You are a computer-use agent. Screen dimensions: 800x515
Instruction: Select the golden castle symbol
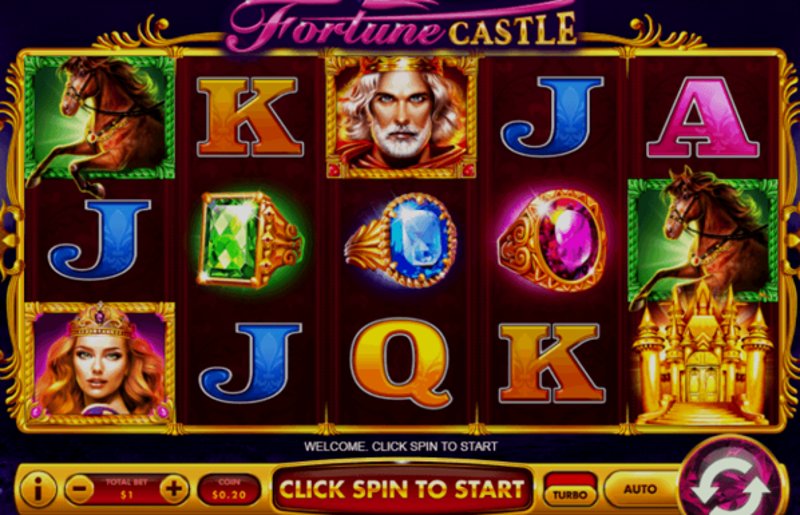[702, 355]
